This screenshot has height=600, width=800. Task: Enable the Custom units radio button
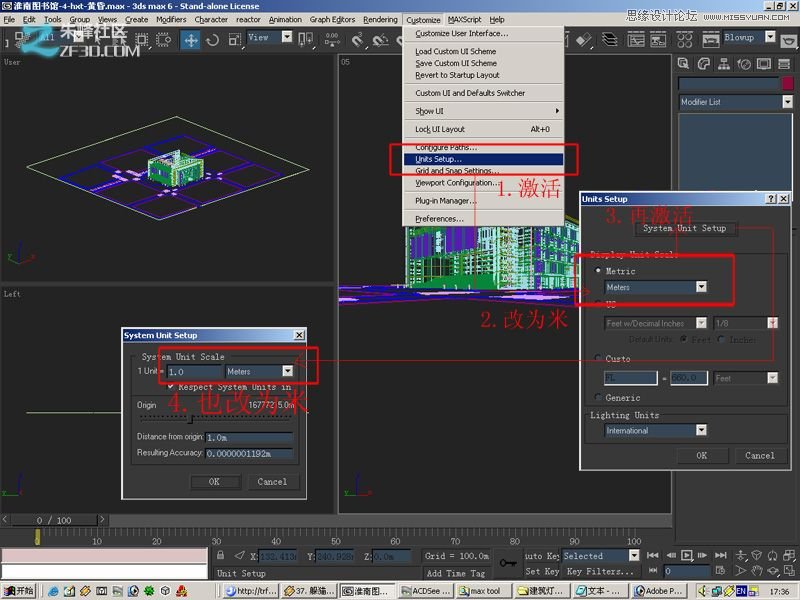click(596, 358)
